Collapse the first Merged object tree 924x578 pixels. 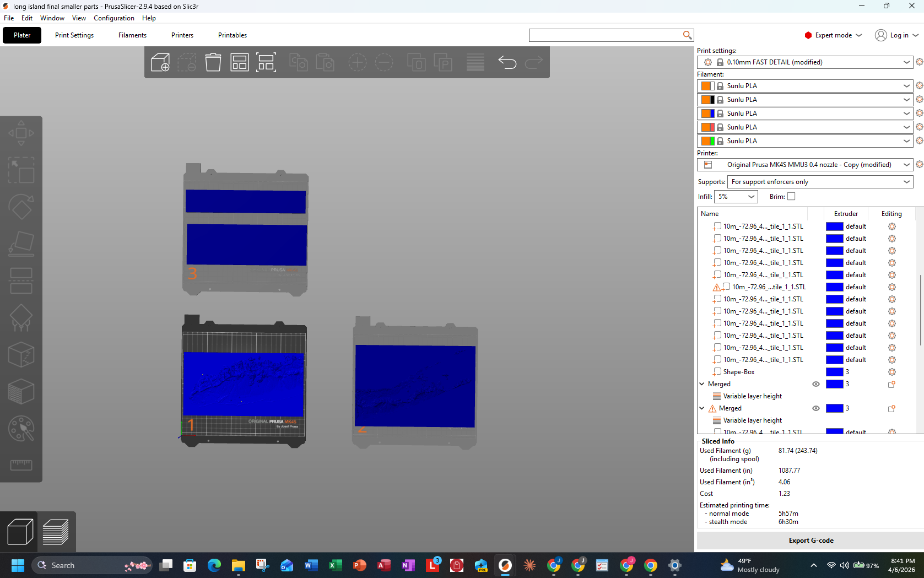pos(702,384)
